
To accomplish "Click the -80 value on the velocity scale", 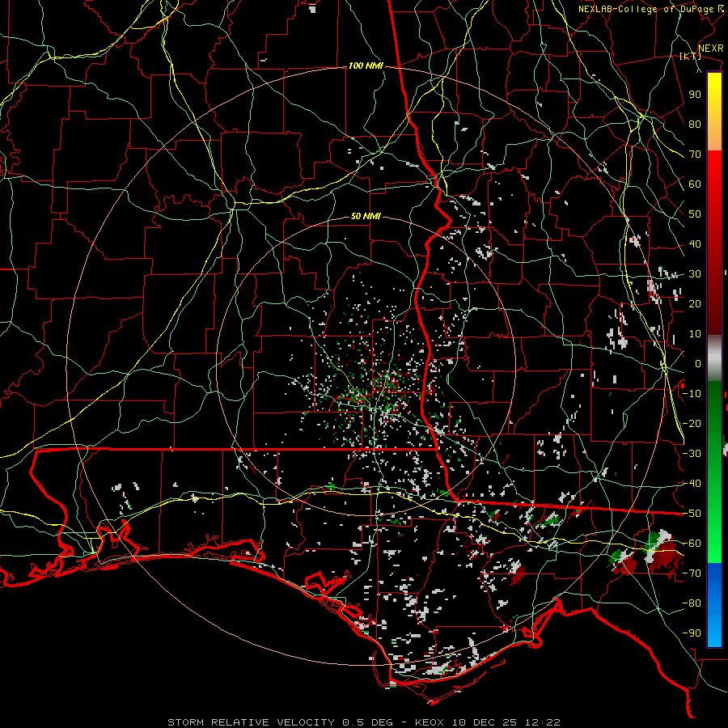I will pos(692,603).
